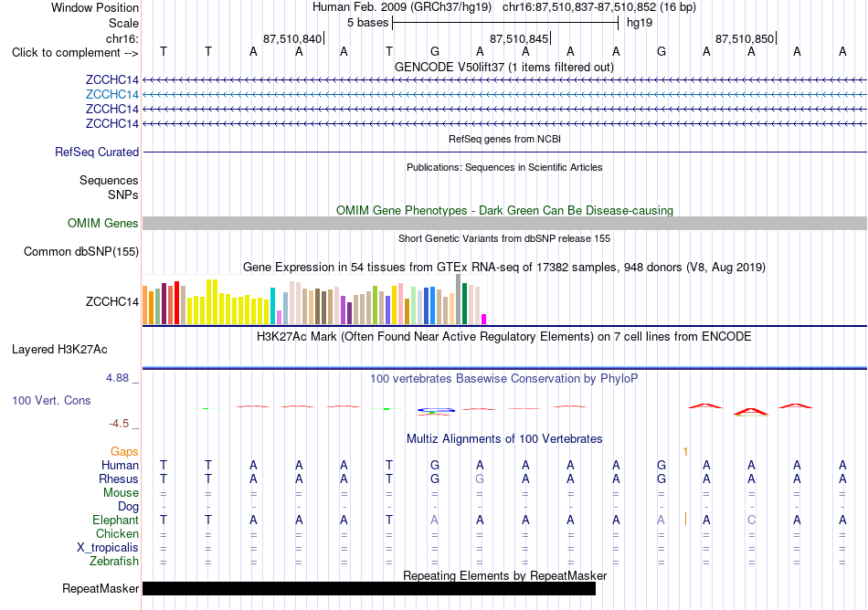This screenshot has width=868, height=610.
Task: Click the Sequences track label
Action: point(109,180)
